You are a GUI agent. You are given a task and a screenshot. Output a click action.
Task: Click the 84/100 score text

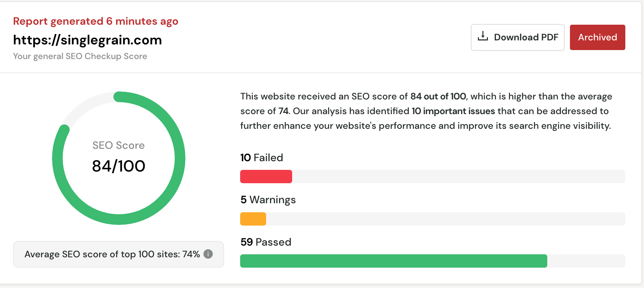[x=118, y=166]
